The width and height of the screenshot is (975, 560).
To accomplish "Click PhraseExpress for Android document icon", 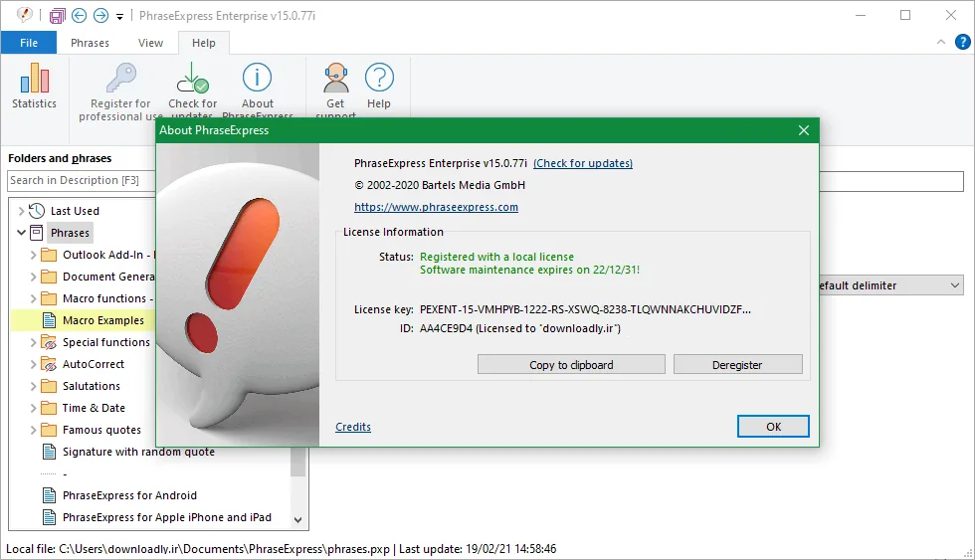I will (x=49, y=495).
